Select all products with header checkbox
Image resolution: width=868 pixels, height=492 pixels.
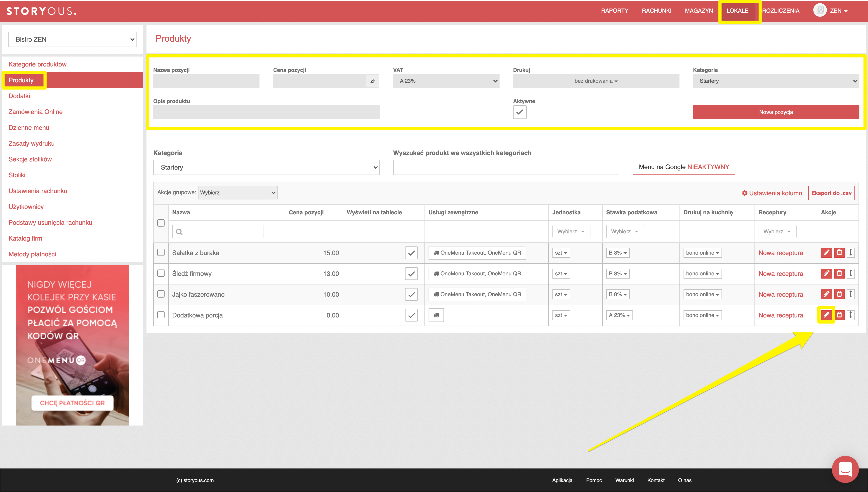click(x=161, y=223)
